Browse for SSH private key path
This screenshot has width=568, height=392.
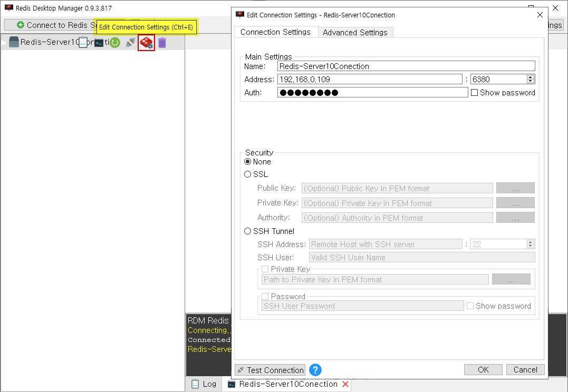[x=511, y=279]
